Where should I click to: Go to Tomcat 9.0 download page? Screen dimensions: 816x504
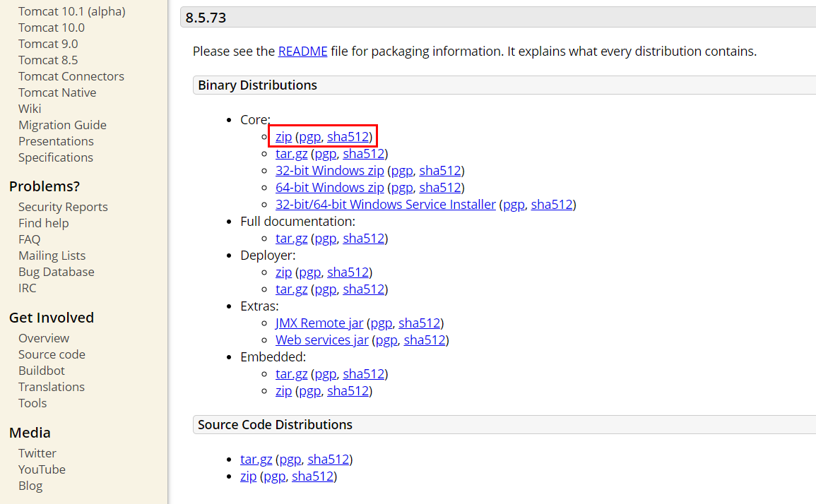49,44
